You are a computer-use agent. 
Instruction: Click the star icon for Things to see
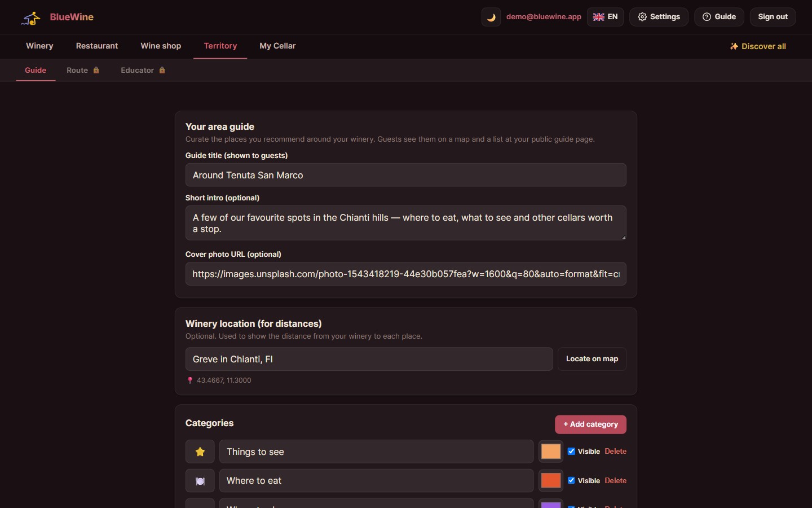[200, 452]
